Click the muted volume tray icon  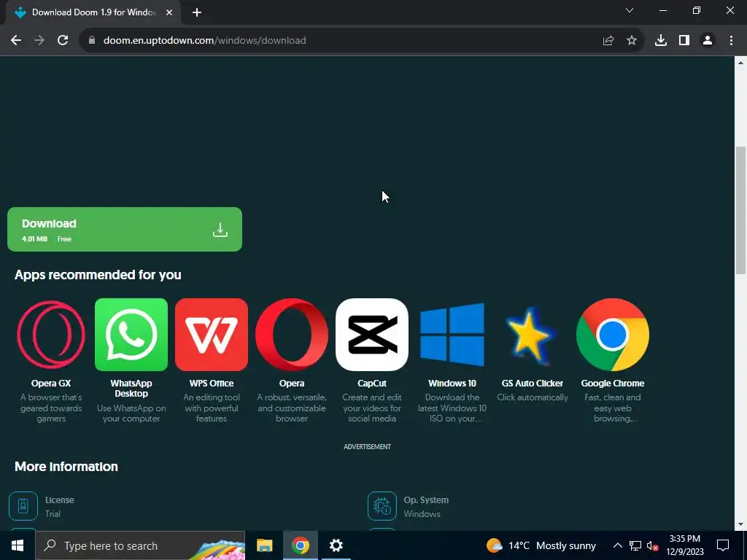(652, 545)
